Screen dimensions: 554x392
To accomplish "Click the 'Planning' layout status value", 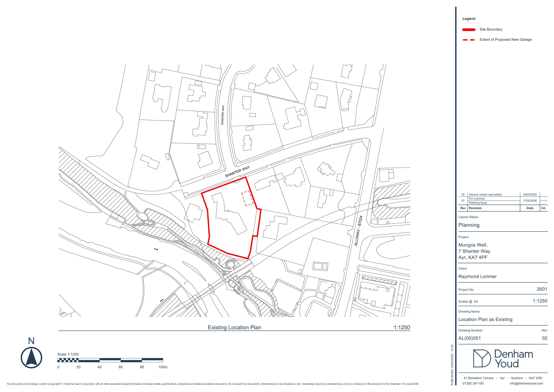I will (x=469, y=225).
